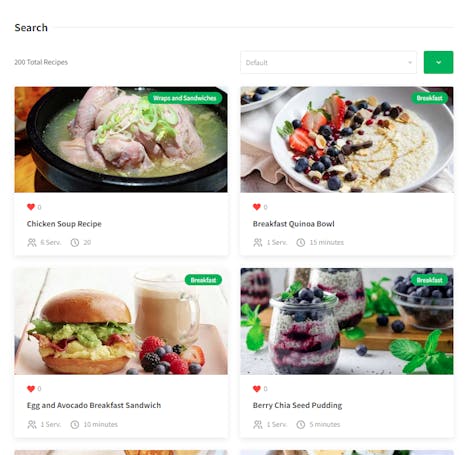Favorite Egg and Avocado Breakfast Sandwich heart
This screenshot has width=468, height=455.
click(31, 389)
